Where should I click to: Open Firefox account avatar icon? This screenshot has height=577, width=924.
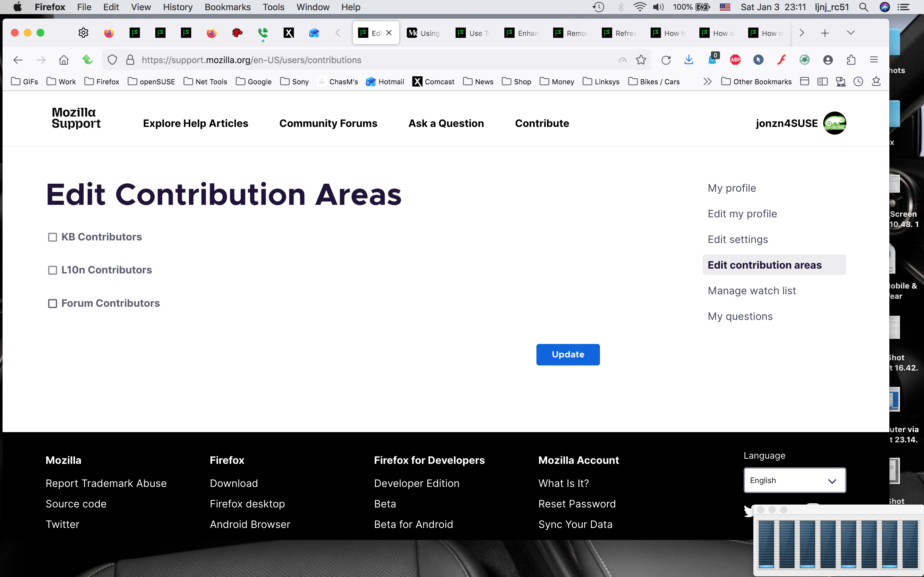(828, 60)
